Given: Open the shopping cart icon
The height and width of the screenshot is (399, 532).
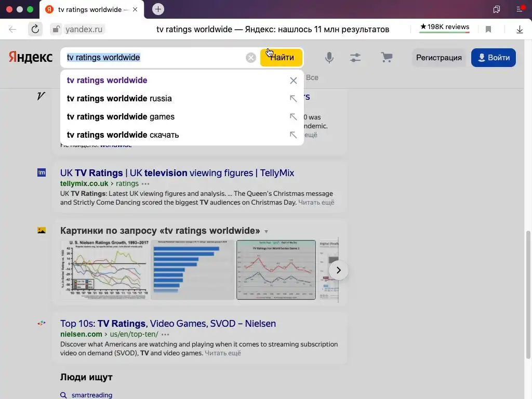Looking at the screenshot, I should tap(387, 57).
